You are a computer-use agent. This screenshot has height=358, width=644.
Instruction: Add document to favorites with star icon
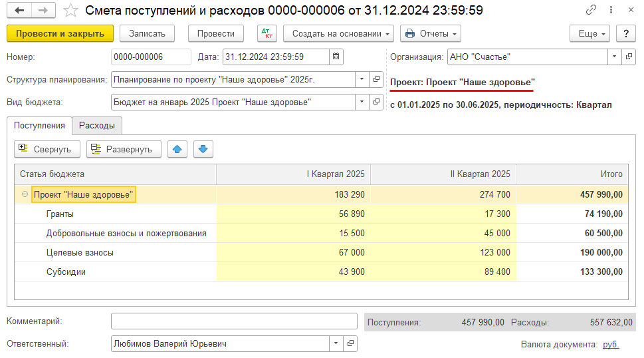69,11
